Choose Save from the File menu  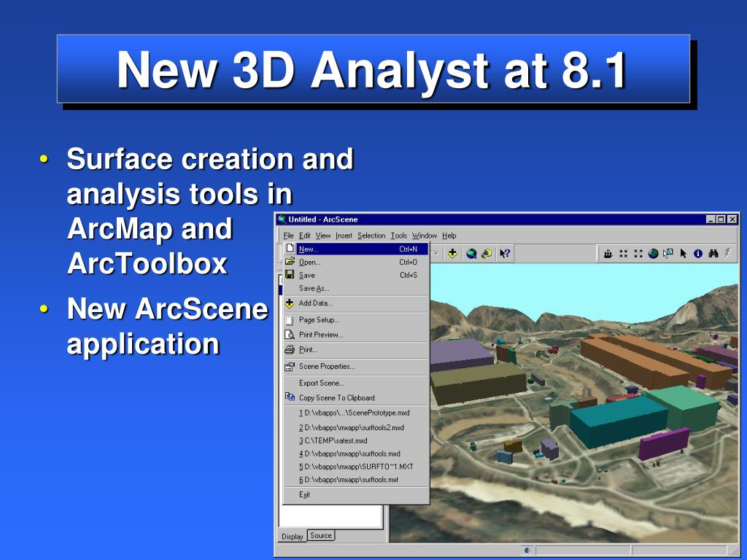tap(356, 275)
